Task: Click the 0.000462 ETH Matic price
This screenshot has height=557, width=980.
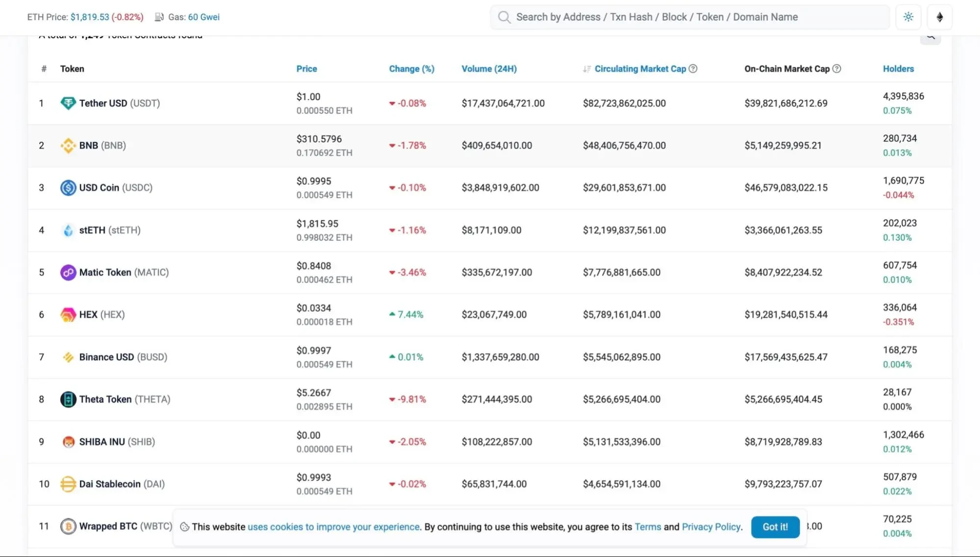Action: [x=324, y=280]
